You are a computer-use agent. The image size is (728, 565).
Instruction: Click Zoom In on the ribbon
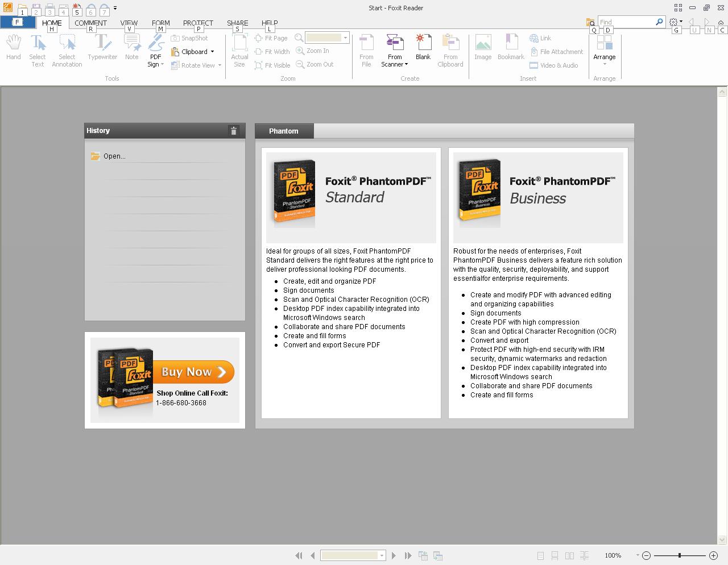(312, 51)
